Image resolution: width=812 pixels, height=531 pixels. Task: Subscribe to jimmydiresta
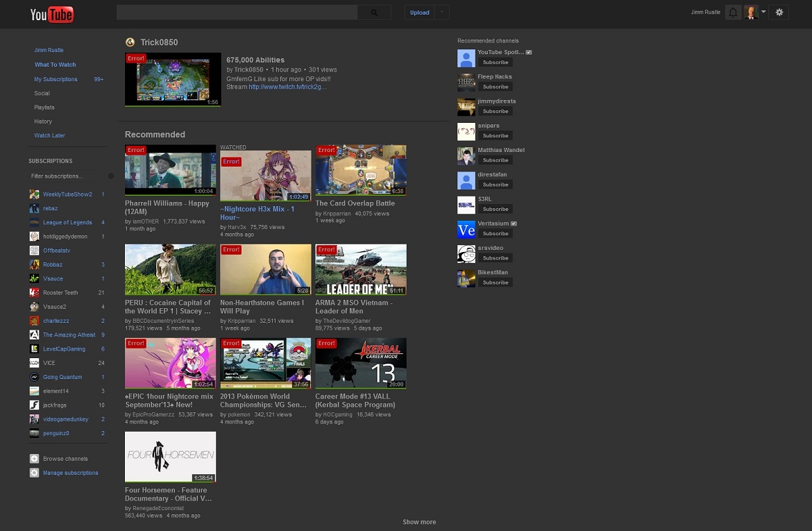[x=495, y=111]
